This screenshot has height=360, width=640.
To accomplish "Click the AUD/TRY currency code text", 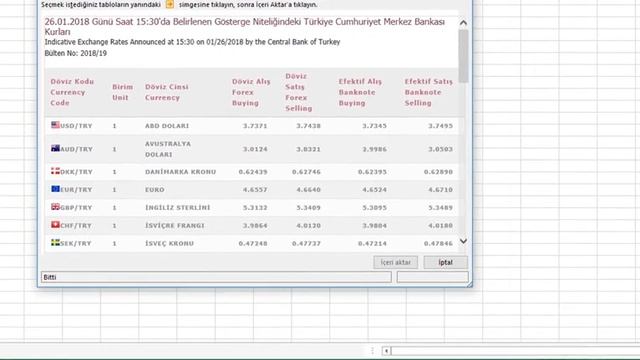I will (x=76, y=149).
